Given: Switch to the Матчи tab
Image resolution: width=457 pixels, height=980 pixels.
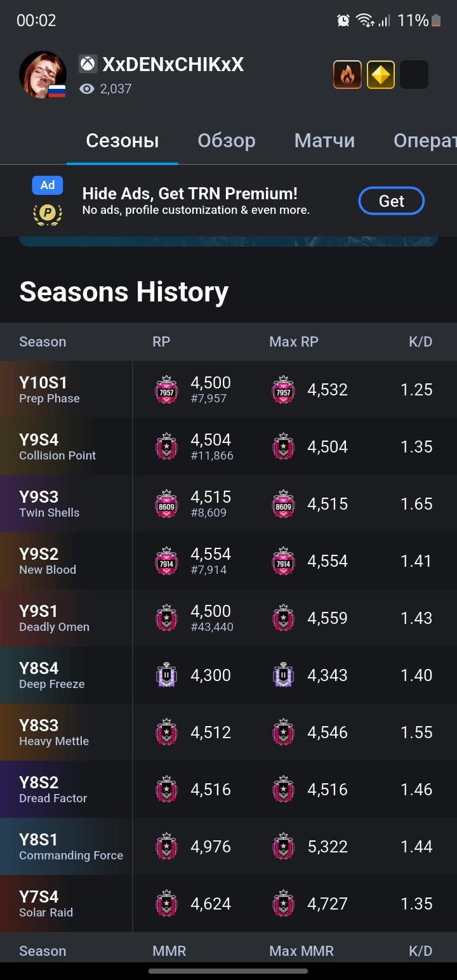Looking at the screenshot, I should click(x=324, y=141).
